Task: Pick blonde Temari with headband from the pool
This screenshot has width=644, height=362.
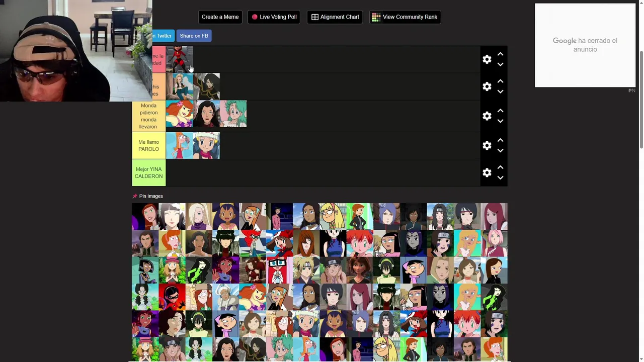Action: 306,270
